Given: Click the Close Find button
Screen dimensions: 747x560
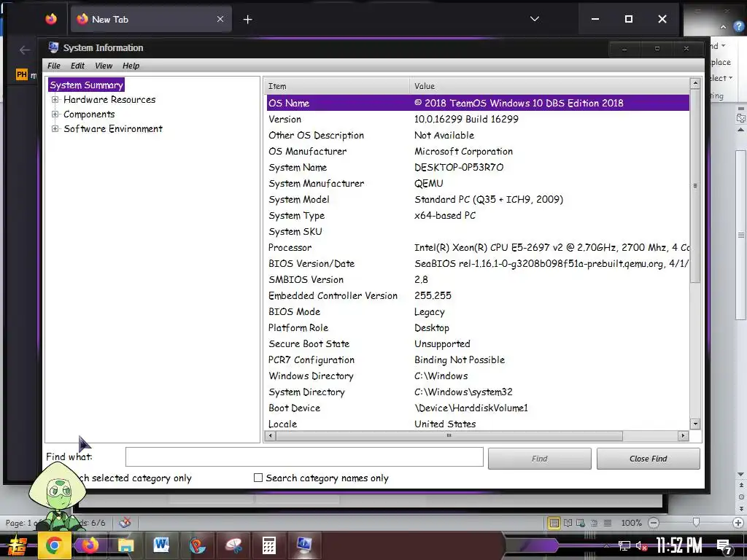Looking at the screenshot, I should [648, 459].
